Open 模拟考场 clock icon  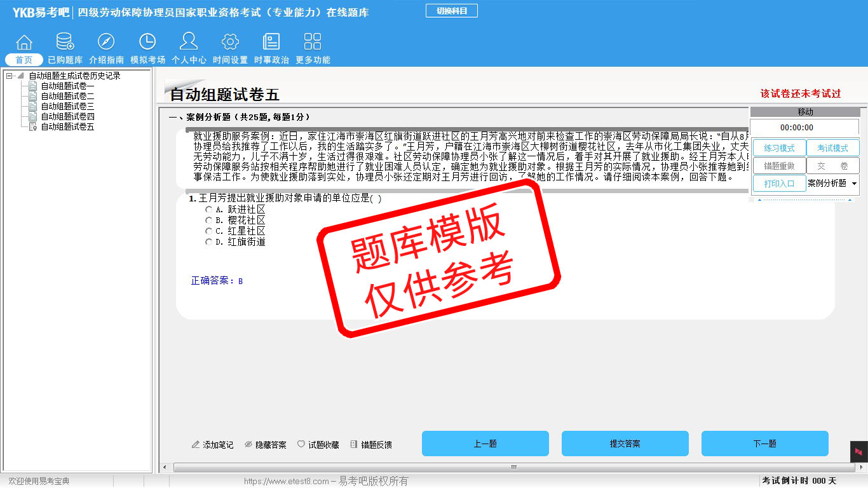(x=147, y=43)
